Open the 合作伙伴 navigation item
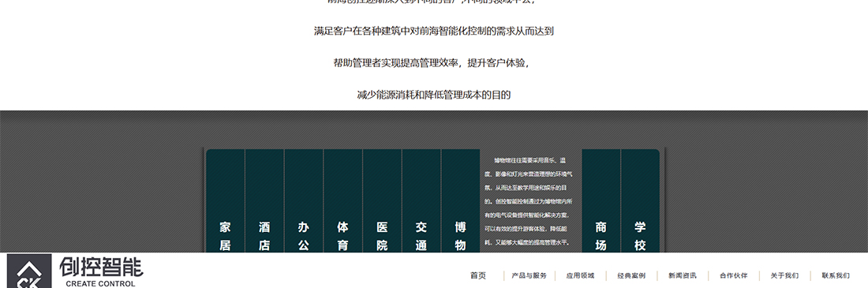The image size is (868, 288). [x=734, y=275]
